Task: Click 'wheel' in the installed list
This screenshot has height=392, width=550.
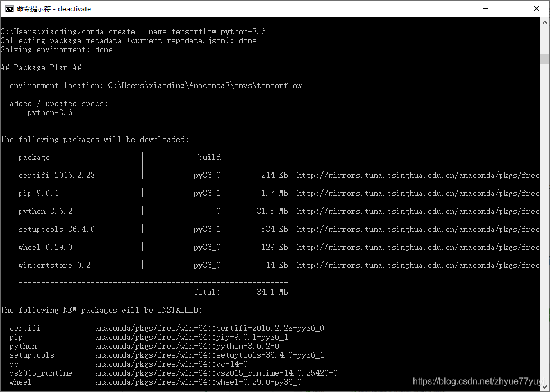Action: (20, 382)
